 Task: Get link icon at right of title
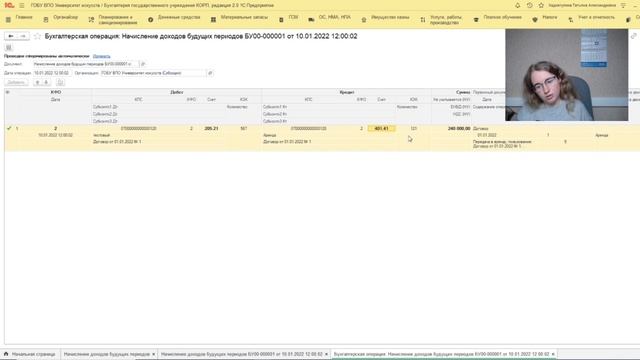[633, 36]
